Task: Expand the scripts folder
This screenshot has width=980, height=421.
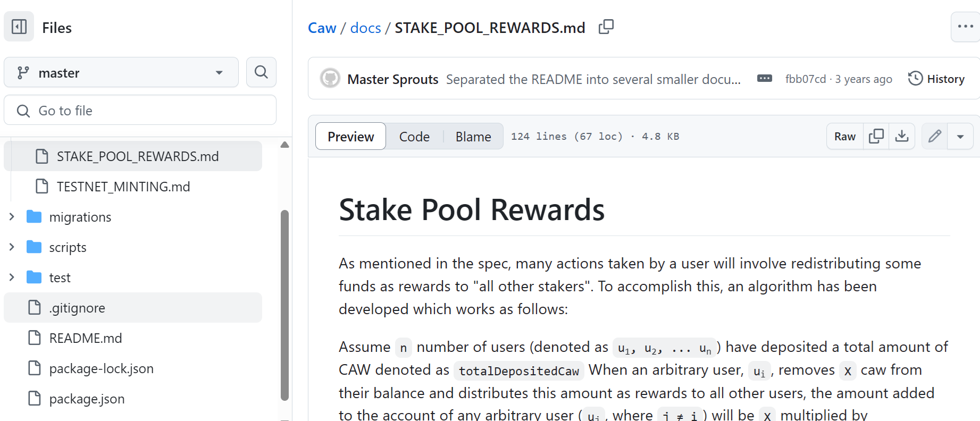Action: 12,247
